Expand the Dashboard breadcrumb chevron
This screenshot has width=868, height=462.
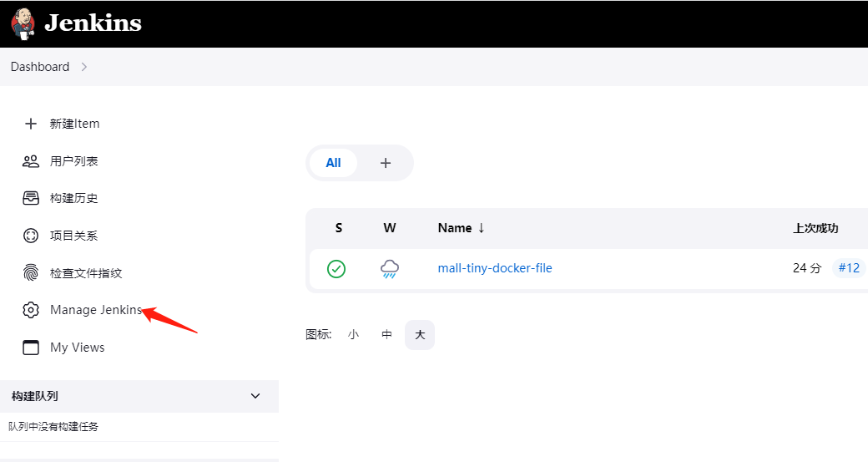pos(84,67)
